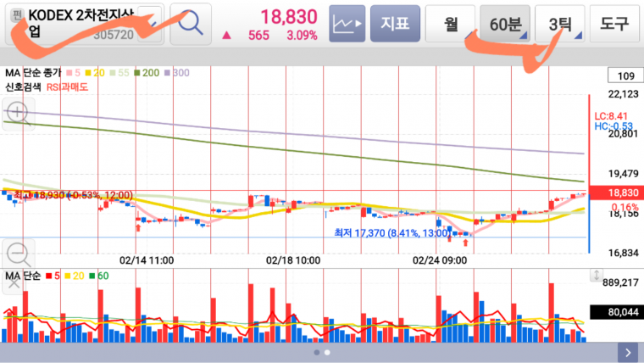
Task: Select the 3틱 tick interval dropdown
Action: tap(560, 24)
